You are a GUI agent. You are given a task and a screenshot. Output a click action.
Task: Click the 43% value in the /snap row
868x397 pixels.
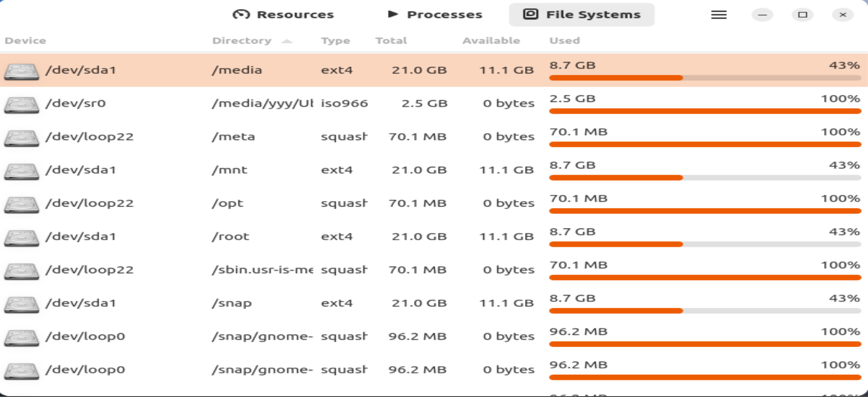[x=844, y=298]
